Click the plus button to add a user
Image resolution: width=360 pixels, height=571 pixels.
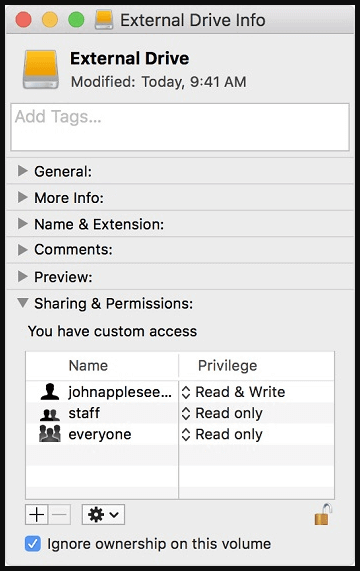(36, 515)
